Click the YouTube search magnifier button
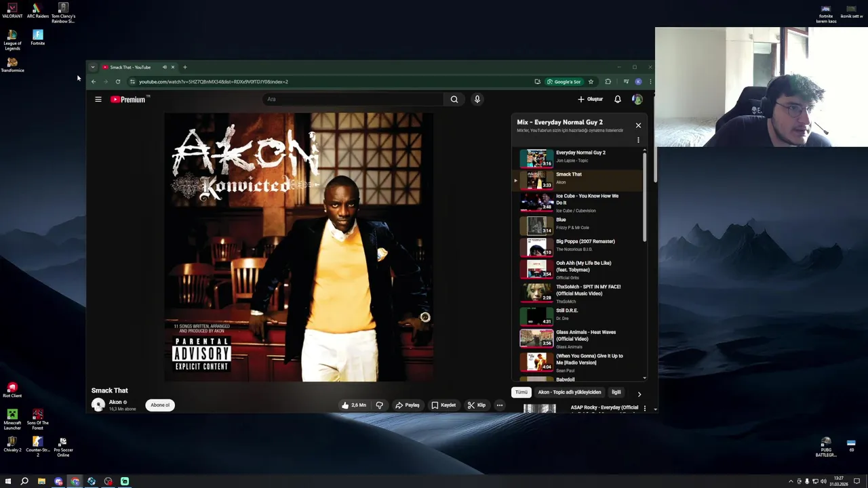Screen dimensions: 868x488 click(x=454, y=100)
